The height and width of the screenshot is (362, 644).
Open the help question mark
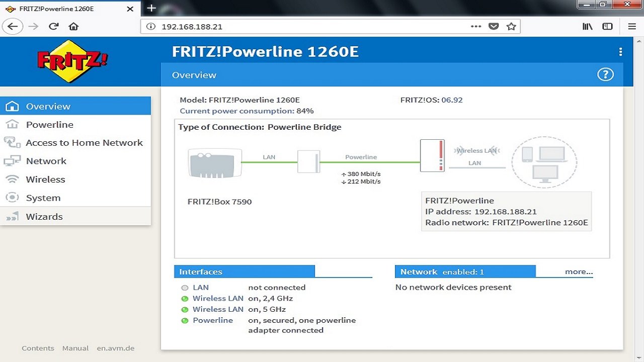[605, 75]
